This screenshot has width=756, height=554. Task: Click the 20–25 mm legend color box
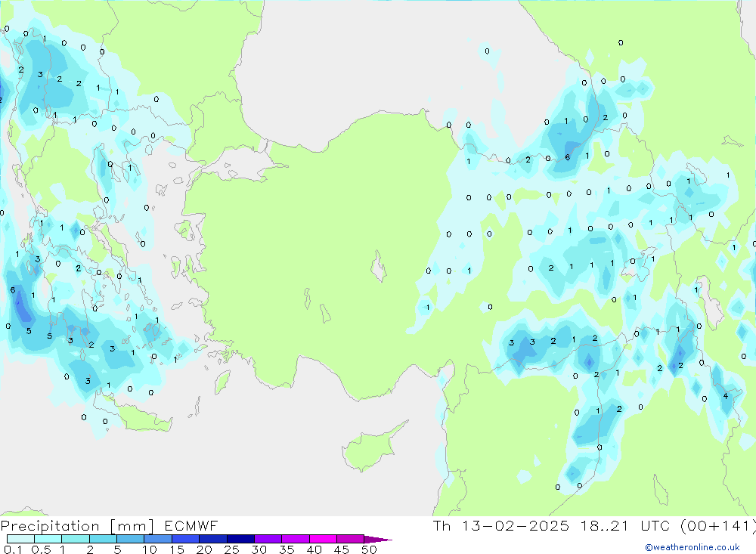(213, 539)
